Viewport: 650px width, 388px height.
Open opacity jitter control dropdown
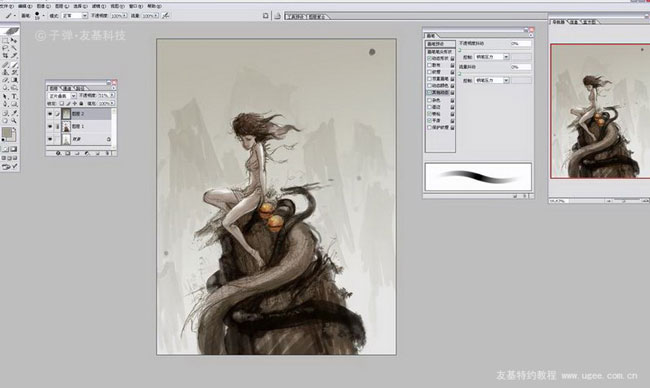[x=506, y=57]
